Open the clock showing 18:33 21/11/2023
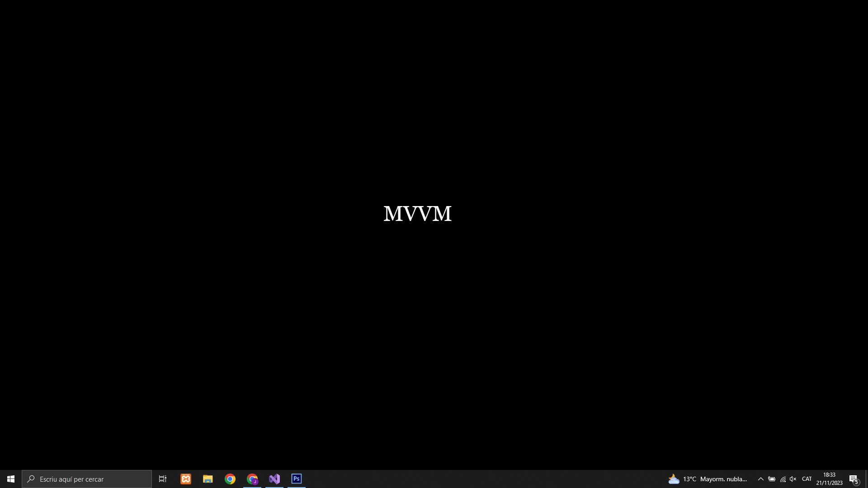Viewport: 868px width, 488px height. pos(829,479)
